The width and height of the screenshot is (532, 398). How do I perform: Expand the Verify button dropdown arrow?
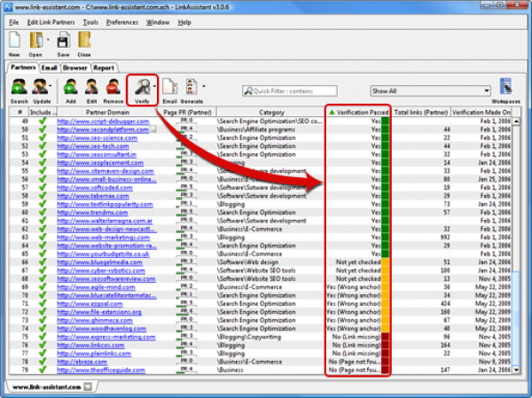click(x=154, y=87)
